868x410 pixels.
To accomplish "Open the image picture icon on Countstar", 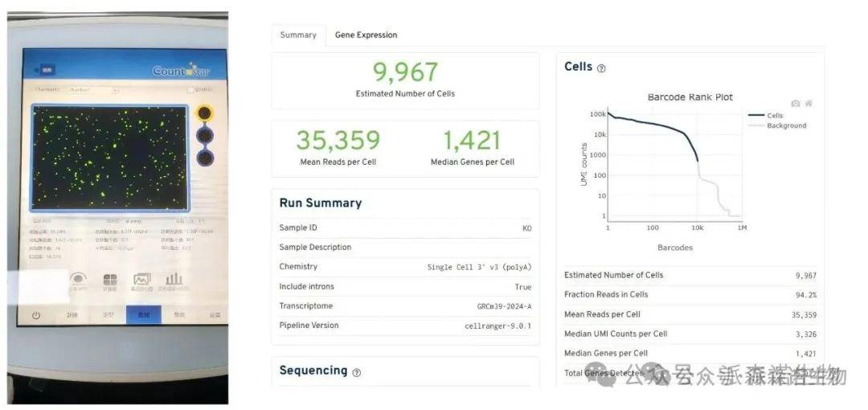I will pos(142,279).
